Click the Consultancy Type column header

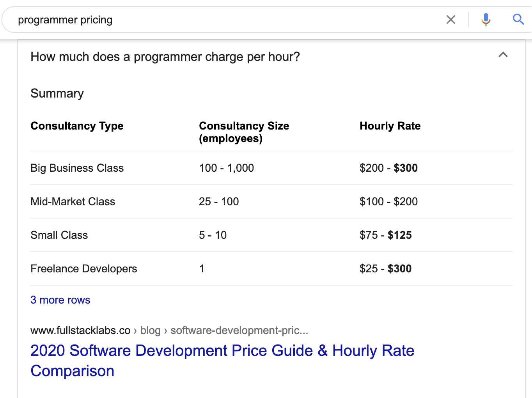tap(77, 126)
